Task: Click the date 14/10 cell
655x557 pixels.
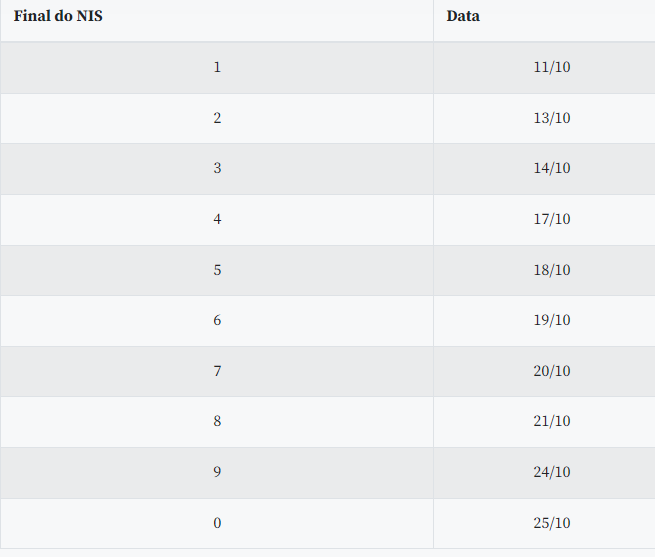Action: coord(552,168)
